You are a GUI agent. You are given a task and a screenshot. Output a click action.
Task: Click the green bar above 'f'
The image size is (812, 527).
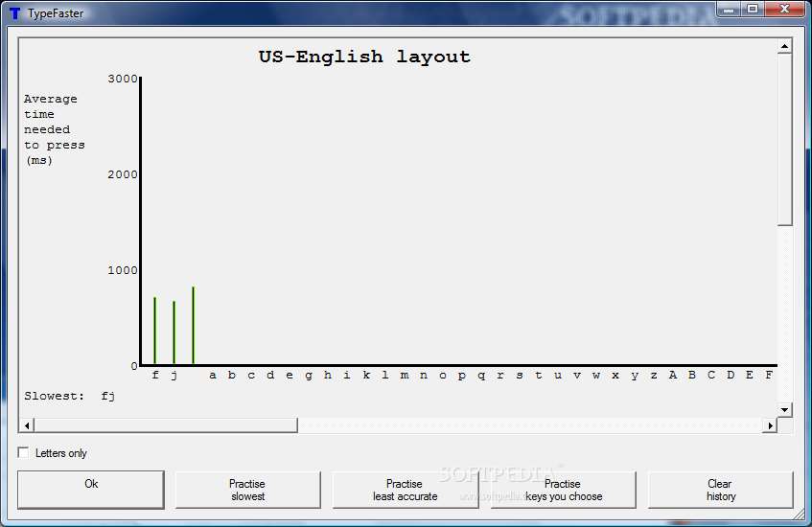[155, 331]
